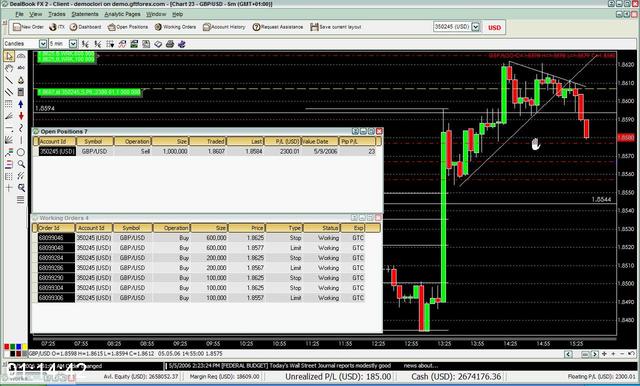
Task: Pick the yellow color swatch
Action: point(25,347)
